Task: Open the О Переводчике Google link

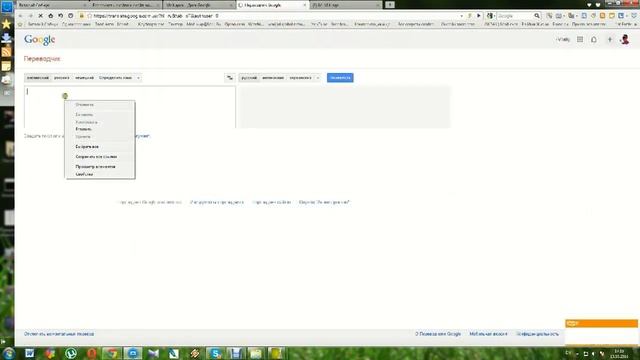Action: tap(438, 334)
